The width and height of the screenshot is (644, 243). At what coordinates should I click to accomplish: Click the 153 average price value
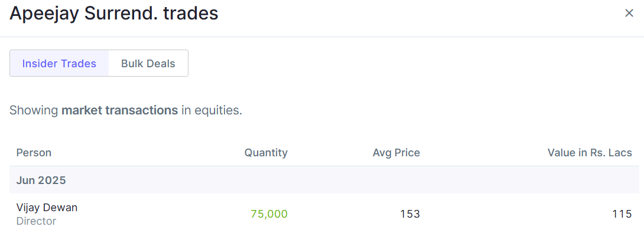[x=410, y=214]
